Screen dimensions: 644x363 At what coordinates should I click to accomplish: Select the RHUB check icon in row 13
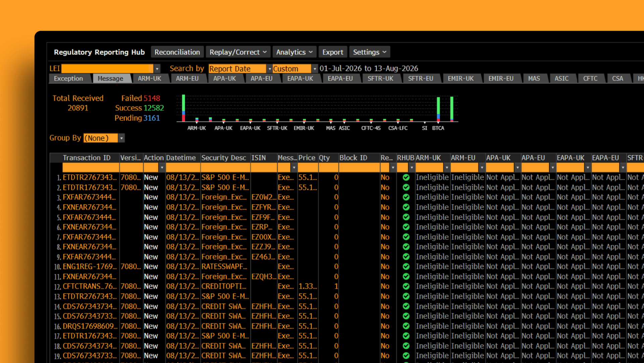pyautogui.click(x=406, y=297)
